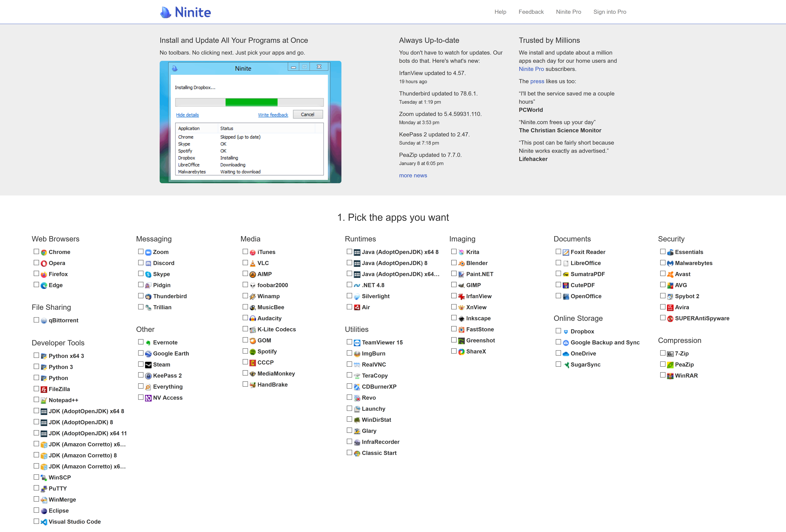Viewport: 786px width, 532px height.
Task: Click the Visual Studio Code icon
Action: tap(44, 522)
